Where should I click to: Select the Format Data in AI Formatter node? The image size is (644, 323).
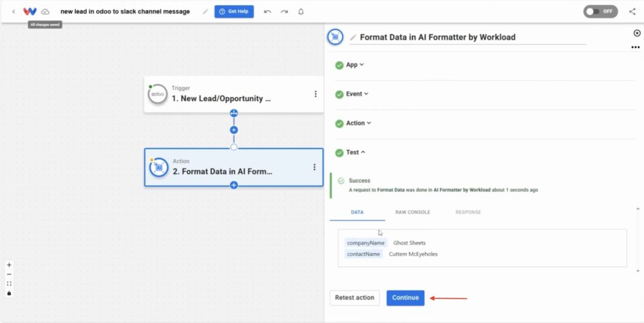pyautogui.click(x=234, y=167)
